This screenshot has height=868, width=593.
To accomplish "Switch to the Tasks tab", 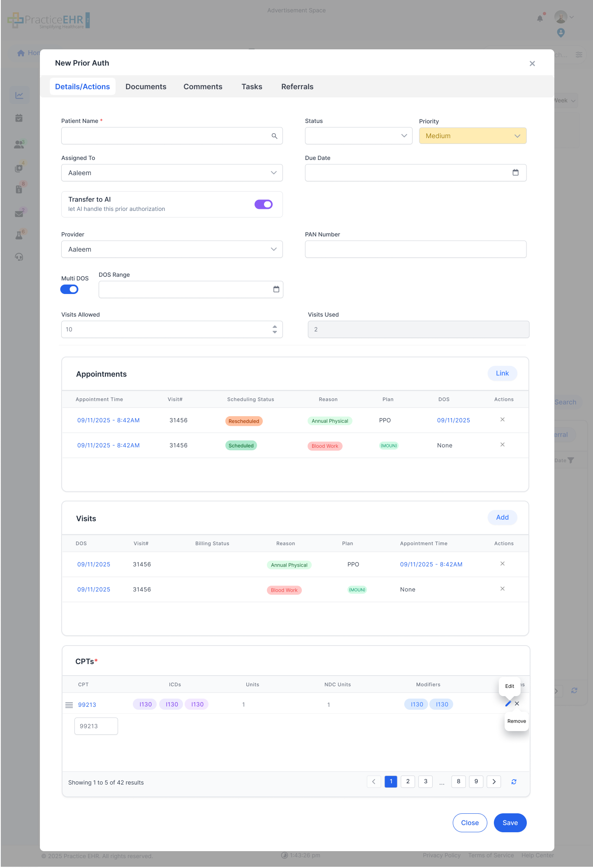I will pos(252,87).
